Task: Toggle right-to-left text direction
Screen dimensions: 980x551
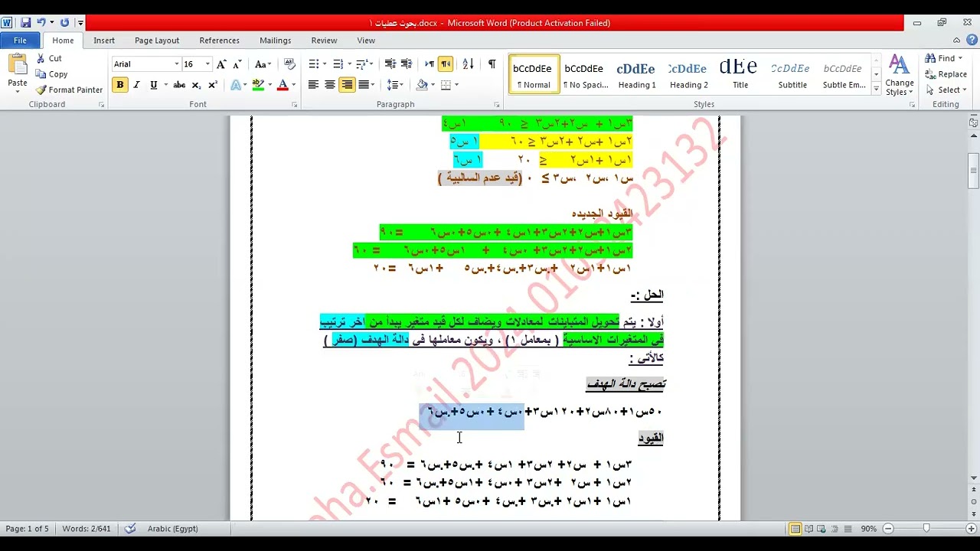Action: (446, 64)
